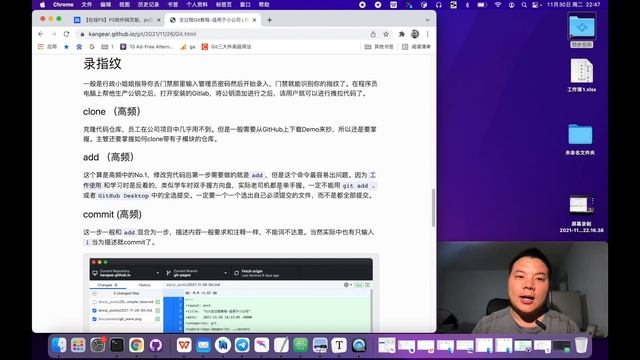
Task: Click the headphones menu bar icon
Action: tap(439, 4)
